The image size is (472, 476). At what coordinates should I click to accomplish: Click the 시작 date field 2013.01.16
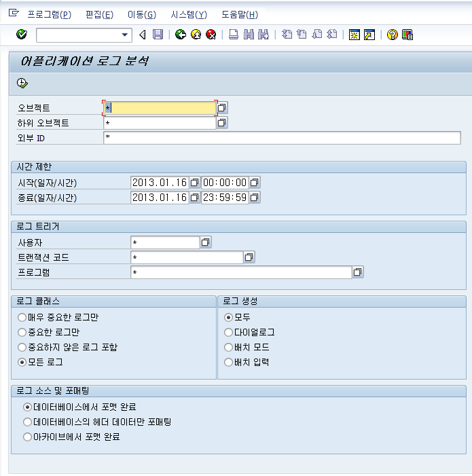coord(160,183)
